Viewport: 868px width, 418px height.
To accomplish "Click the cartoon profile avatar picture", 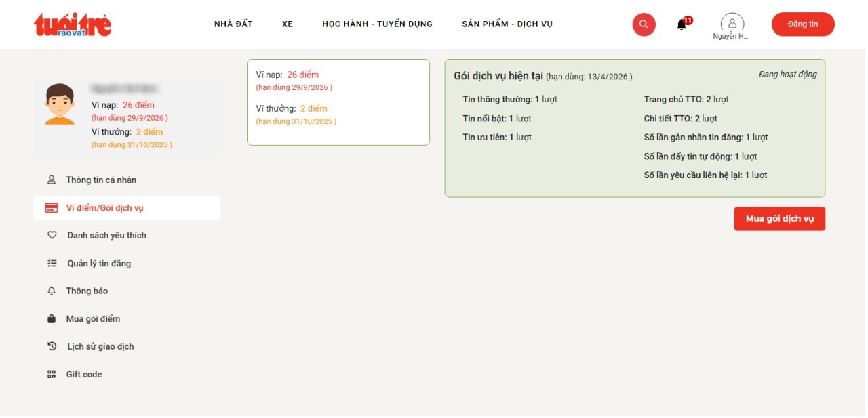I will [x=60, y=104].
